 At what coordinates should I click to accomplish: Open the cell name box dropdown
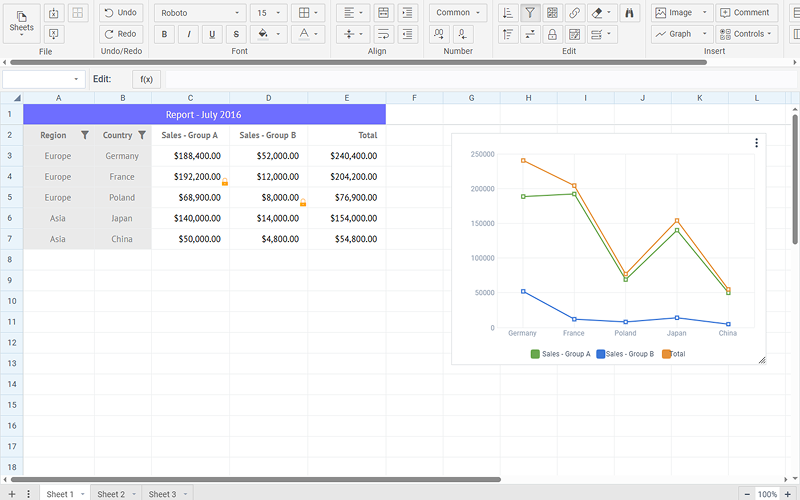76,79
